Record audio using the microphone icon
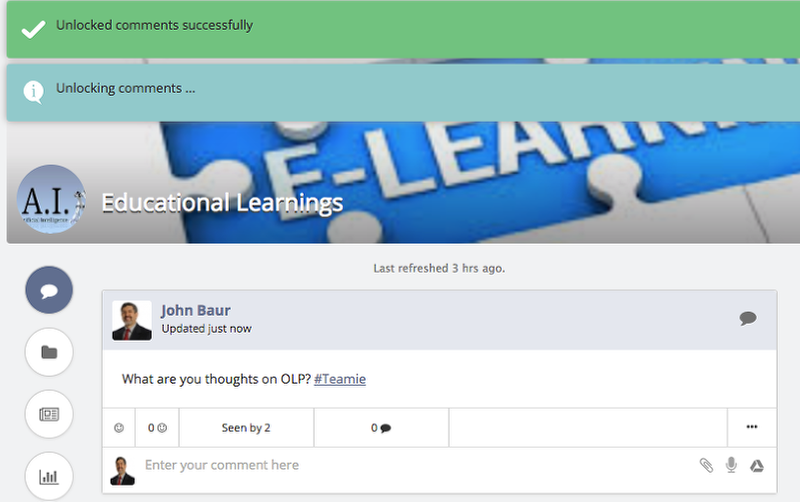Screen dimensions: 800x502 coord(731,465)
